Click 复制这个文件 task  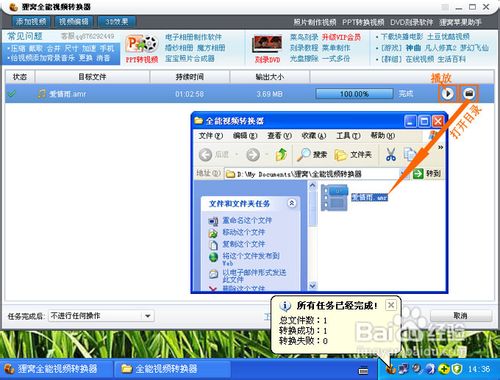(x=244, y=244)
